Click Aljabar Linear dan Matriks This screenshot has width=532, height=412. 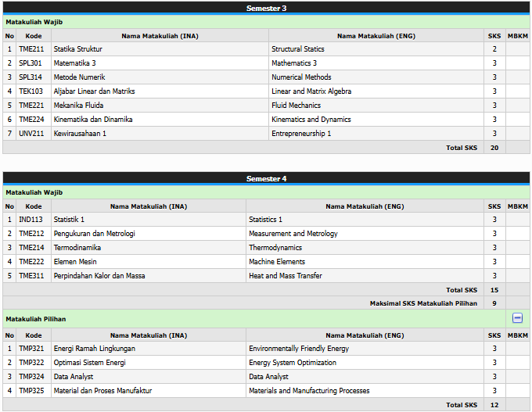pos(94,91)
